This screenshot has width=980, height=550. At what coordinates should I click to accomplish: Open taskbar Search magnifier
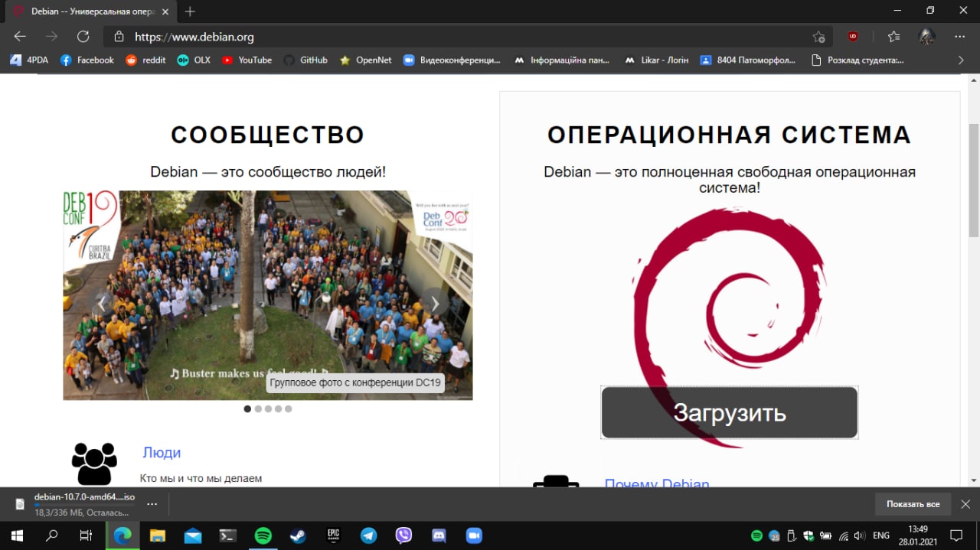(x=52, y=535)
